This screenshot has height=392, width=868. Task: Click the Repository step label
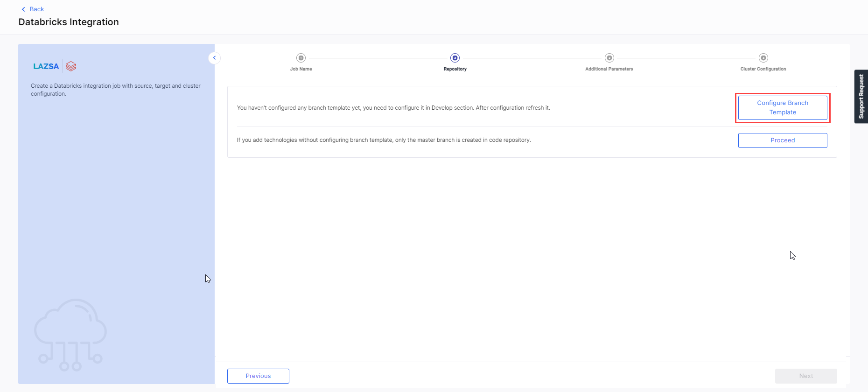455,69
